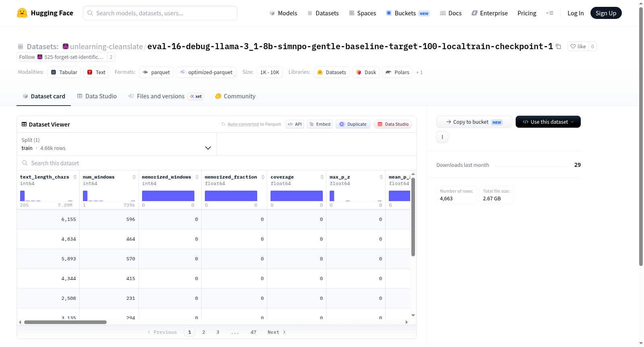
Task: Click the follower count 2 badge
Action: (x=111, y=57)
